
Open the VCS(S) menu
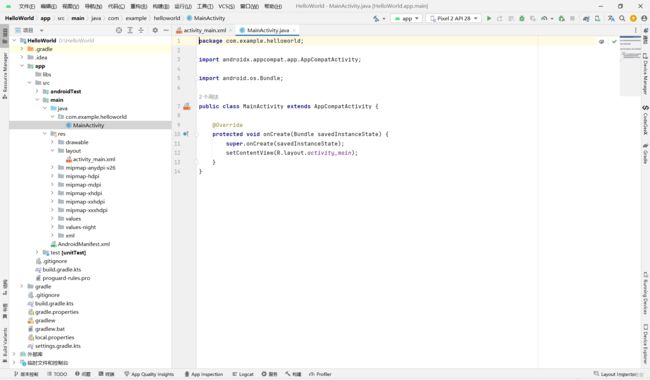(x=226, y=6)
